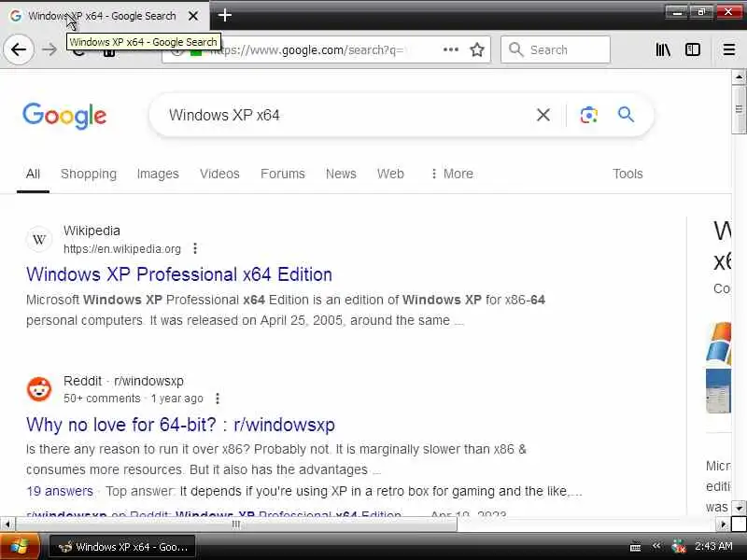747x560 pixels.
Task: Click the horizontal scrollbar left arrow
Action: [x=7, y=525]
